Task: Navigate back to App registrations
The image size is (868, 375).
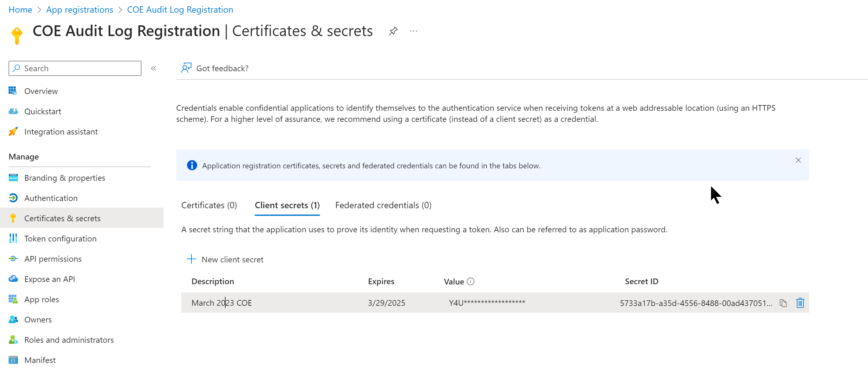Action: [x=79, y=9]
